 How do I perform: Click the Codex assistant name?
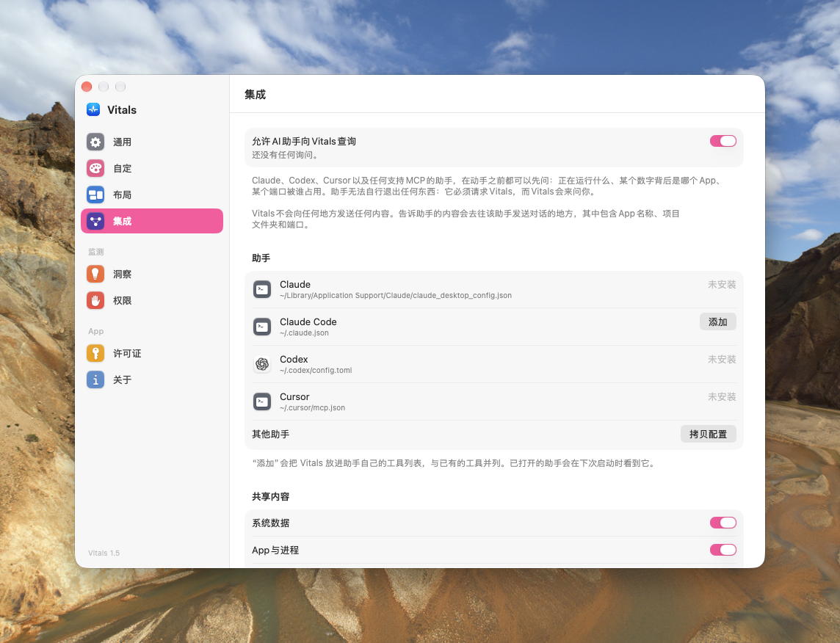(294, 359)
